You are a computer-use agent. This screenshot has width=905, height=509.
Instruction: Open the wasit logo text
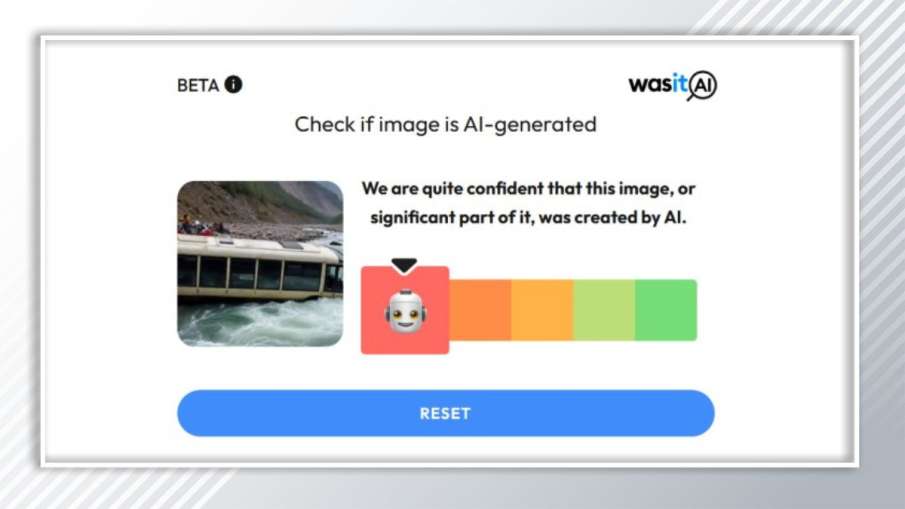tap(658, 84)
